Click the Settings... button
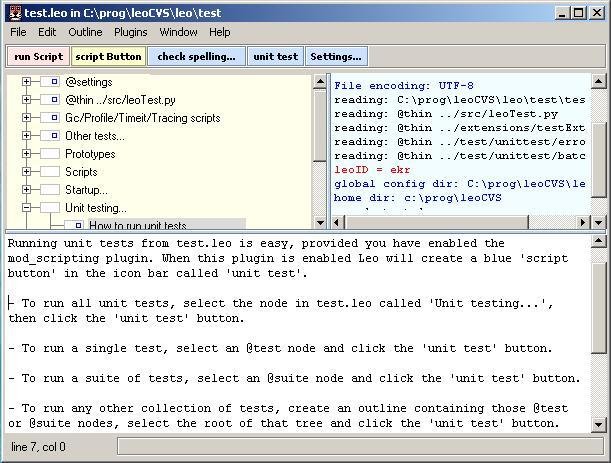The width and height of the screenshot is (611, 463). (336, 57)
